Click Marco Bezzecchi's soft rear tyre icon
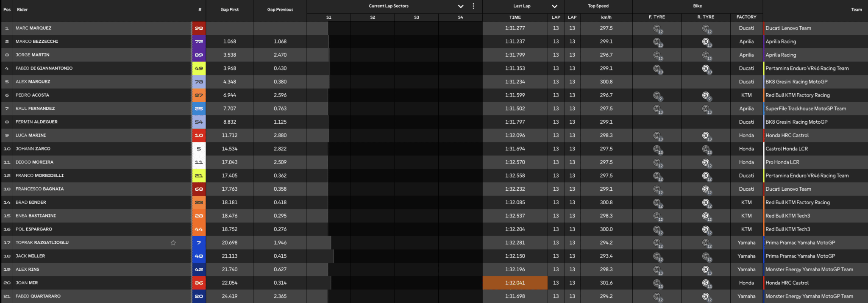 tap(707, 42)
